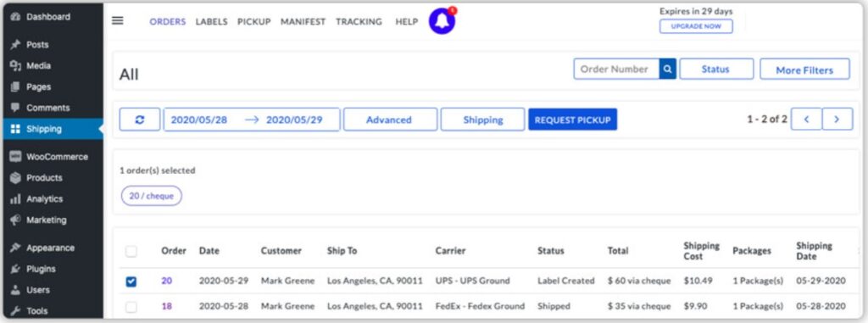This screenshot has height=323, width=868.
Task: Open the LABELS tab
Action: pyautogui.click(x=211, y=21)
